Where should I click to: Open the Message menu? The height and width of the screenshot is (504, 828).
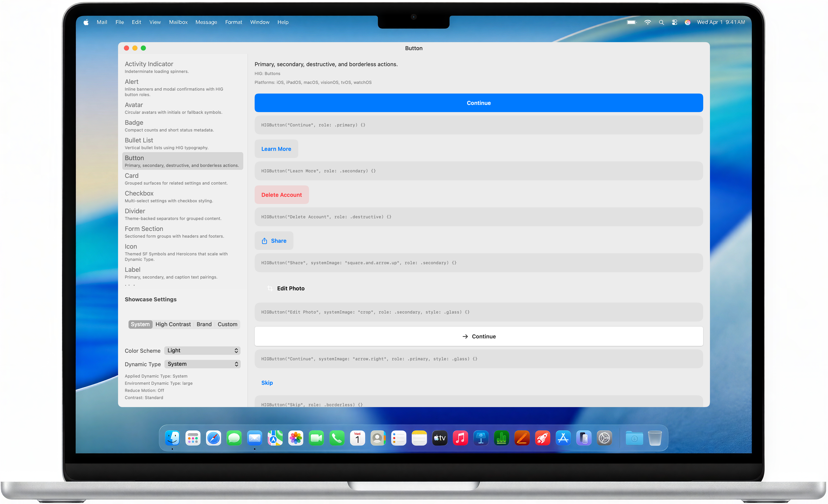pos(206,22)
